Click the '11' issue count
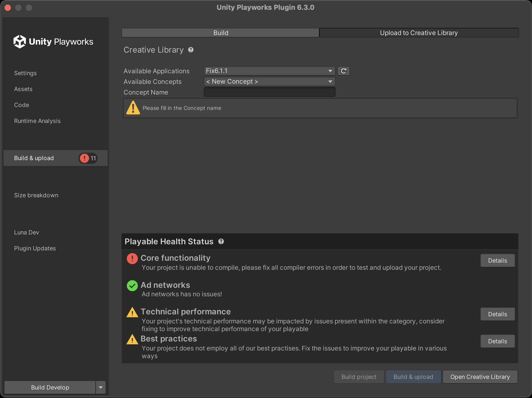The width and height of the screenshot is (532, 398). (x=93, y=158)
